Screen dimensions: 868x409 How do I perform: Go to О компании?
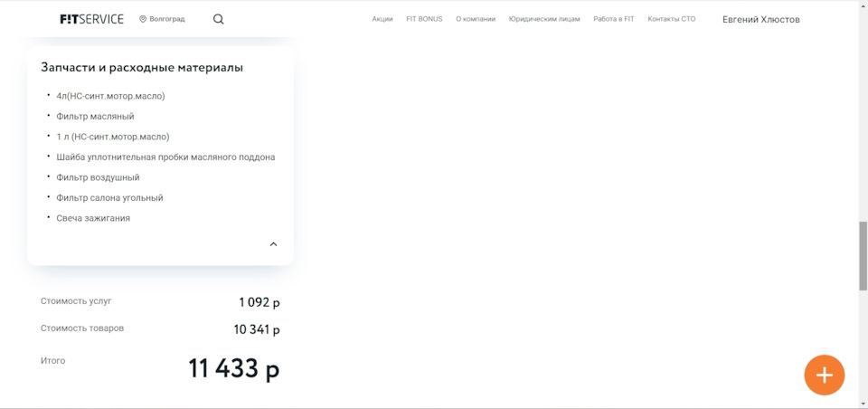pyautogui.click(x=476, y=19)
